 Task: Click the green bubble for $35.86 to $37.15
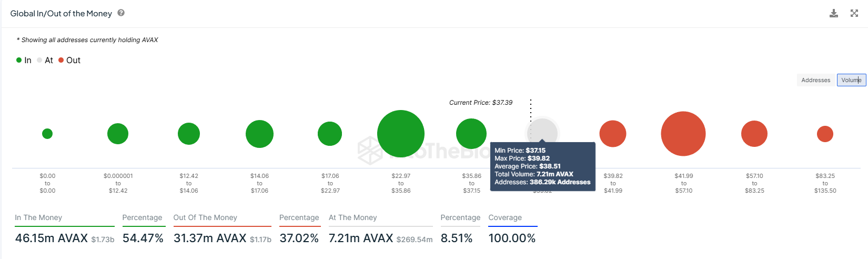tap(471, 134)
